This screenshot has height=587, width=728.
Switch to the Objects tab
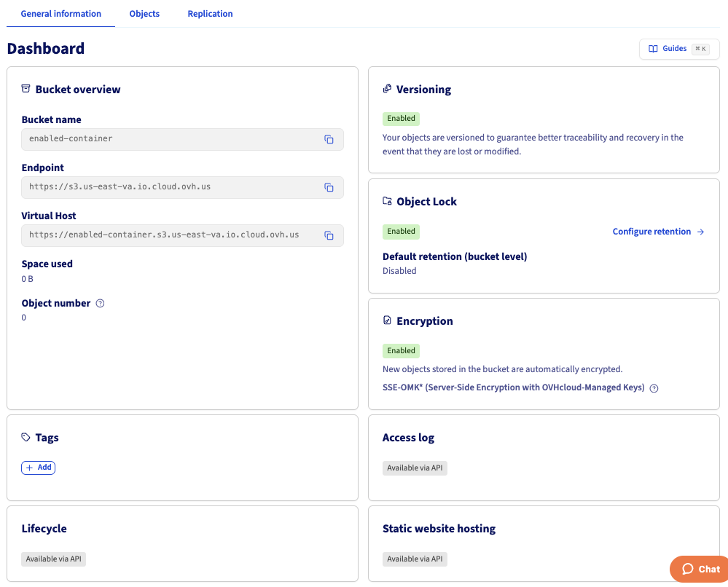click(144, 14)
